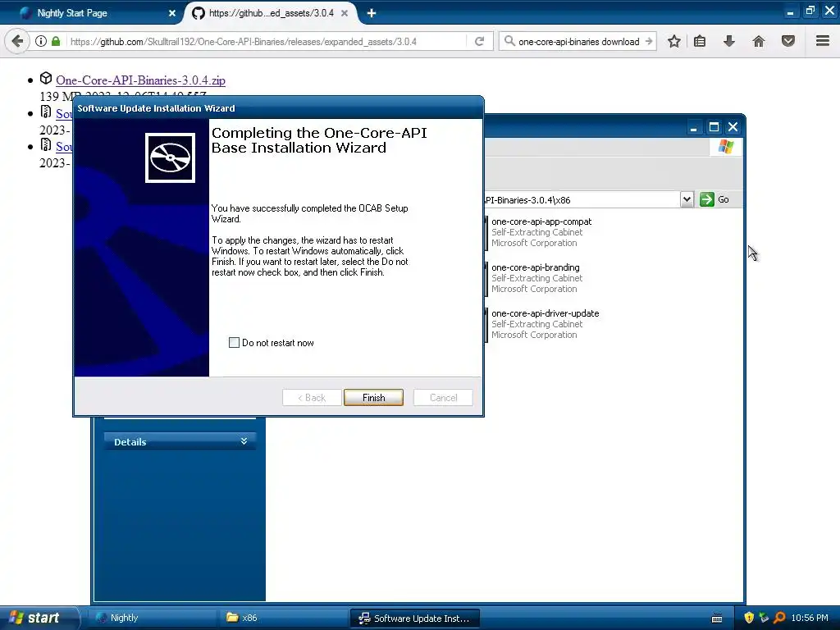Click the taskbar clock showing 10:56 PM
Viewport: 840px width, 630px height.
click(810, 618)
